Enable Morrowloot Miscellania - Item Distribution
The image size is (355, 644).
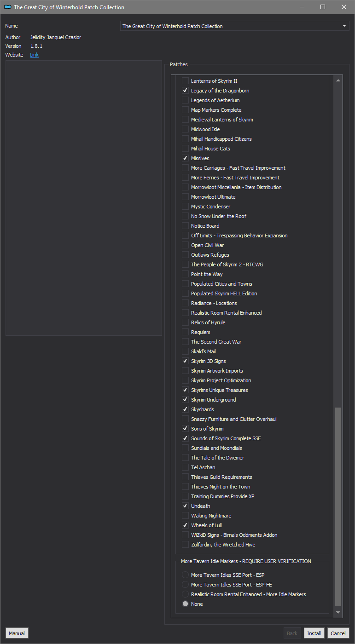pos(185,187)
